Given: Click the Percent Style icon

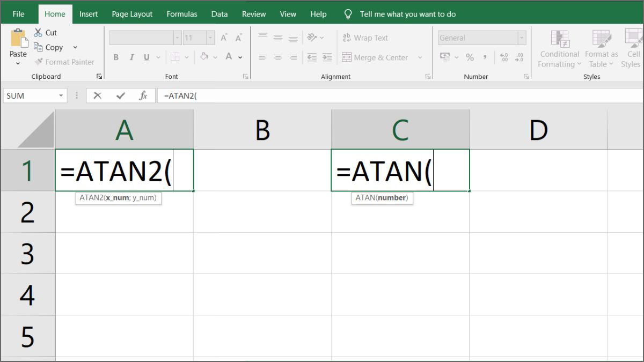Looking at the screenshot, I should [x=470, y=57].
